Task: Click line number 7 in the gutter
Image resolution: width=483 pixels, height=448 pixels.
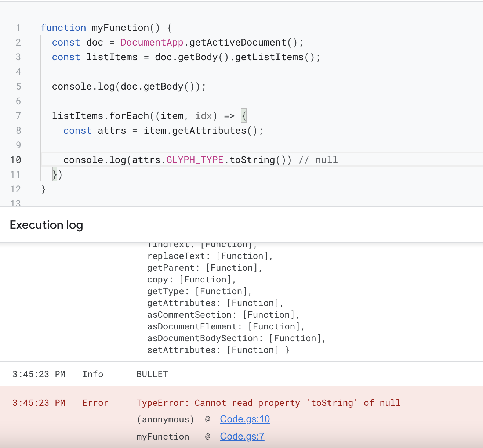Action: [x=18, y=116]
